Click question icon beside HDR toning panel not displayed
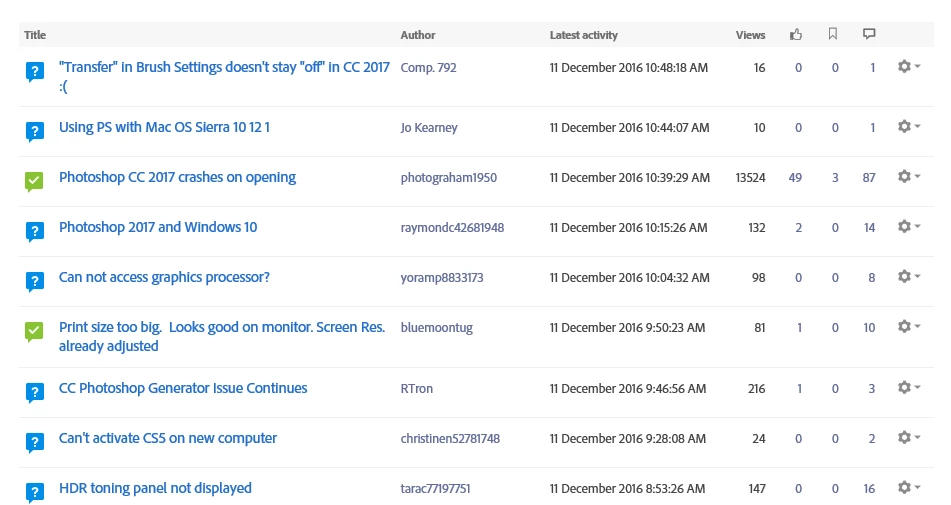The image size is (951, 505). 35,492
